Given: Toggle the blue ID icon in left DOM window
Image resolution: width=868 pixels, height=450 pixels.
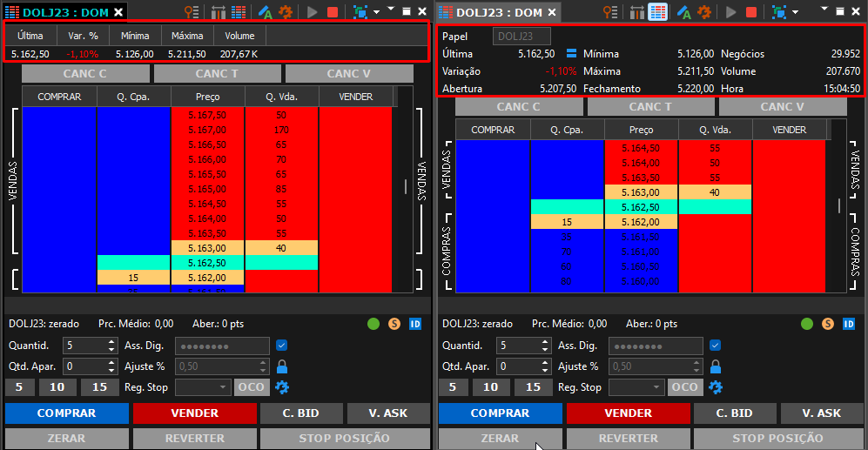Looking at the screenshot, I should pos(415,324).
